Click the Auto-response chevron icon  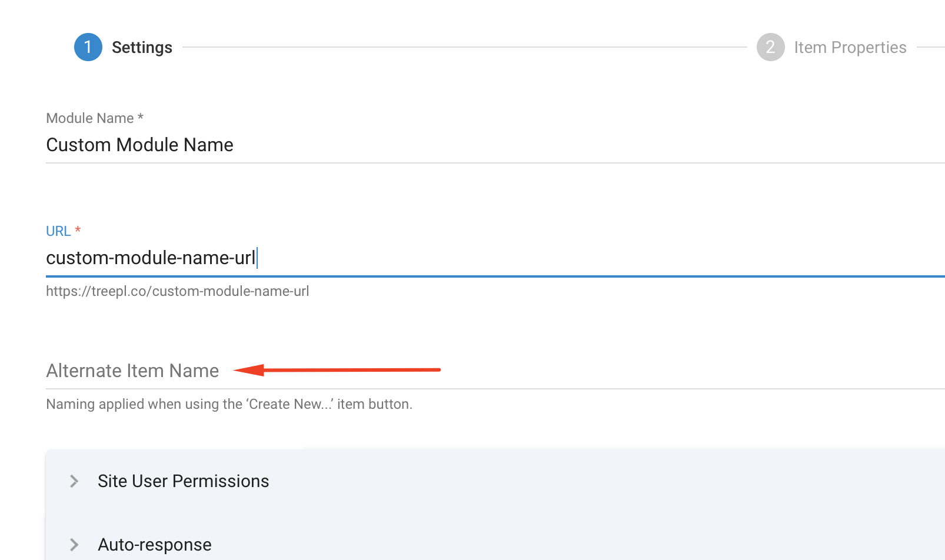click(75, 544)
